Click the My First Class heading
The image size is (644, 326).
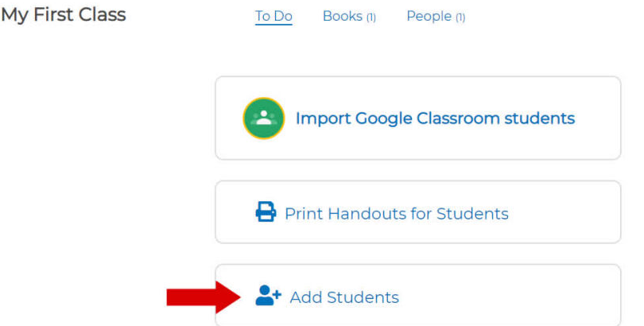click(64, 15)
